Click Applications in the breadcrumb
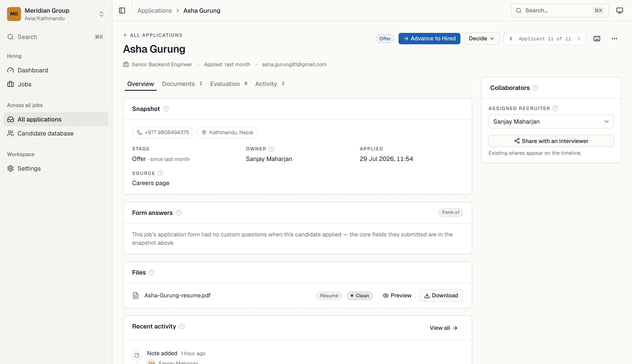Image resolution: width=632 pixels, height=364 pixels. (155, 11)
